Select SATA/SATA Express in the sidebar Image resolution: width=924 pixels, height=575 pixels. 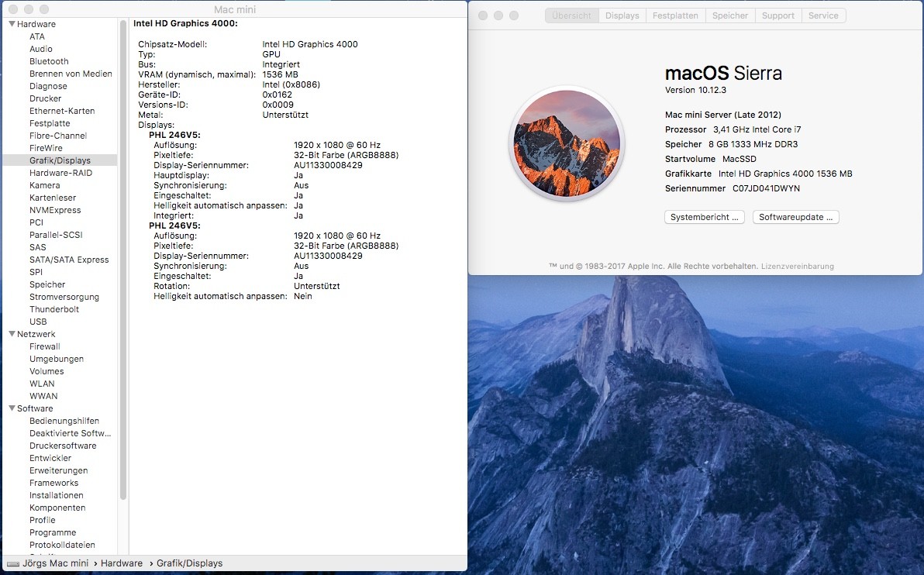(x=69, y=260)
